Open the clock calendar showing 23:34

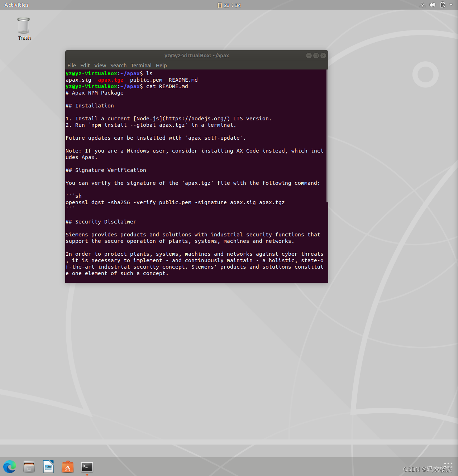point(229,5)
